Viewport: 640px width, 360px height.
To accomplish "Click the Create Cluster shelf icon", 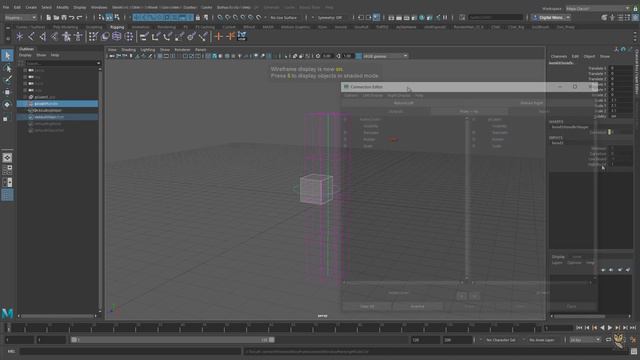I will coord(129,37).
